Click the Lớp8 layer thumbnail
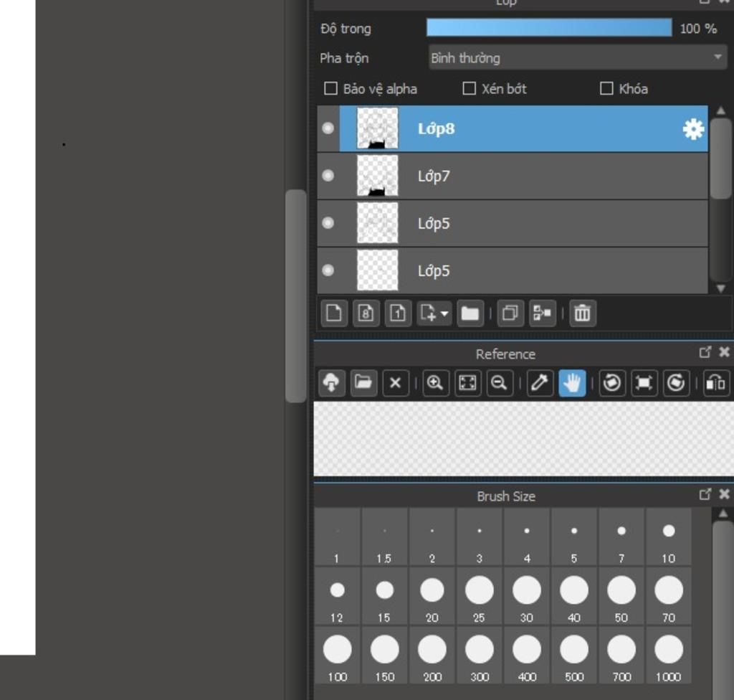Screen dimensions: 734x700 click(x=377, y=128)
